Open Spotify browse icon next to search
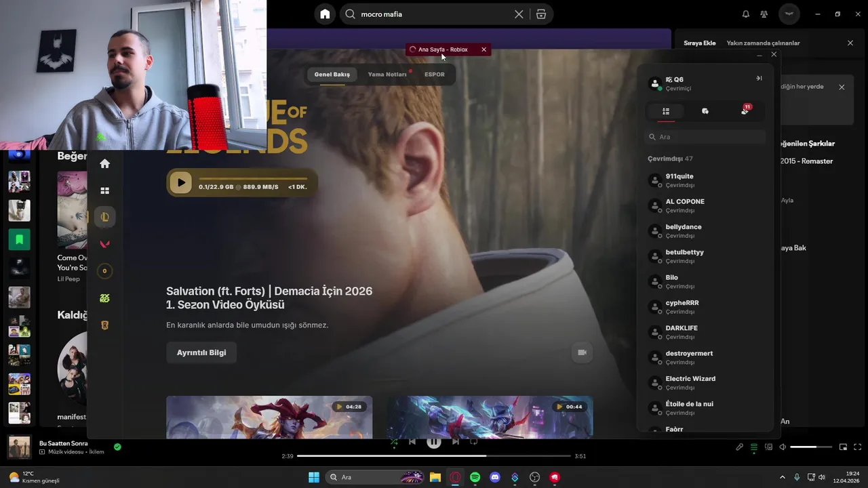868x488 pixels. click(x=540, y=14)
